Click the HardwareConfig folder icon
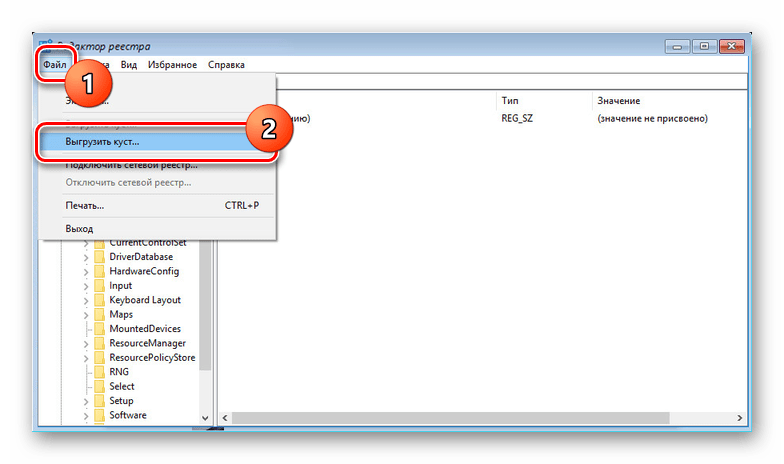This screenshot has height=464, width=784. click(x=100, y=272)
